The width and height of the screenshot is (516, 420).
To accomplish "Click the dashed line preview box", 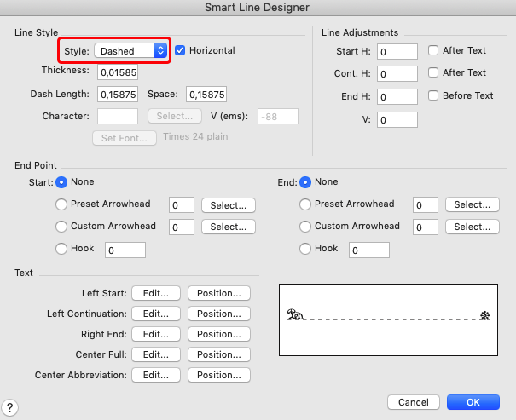I will (389, 319).
